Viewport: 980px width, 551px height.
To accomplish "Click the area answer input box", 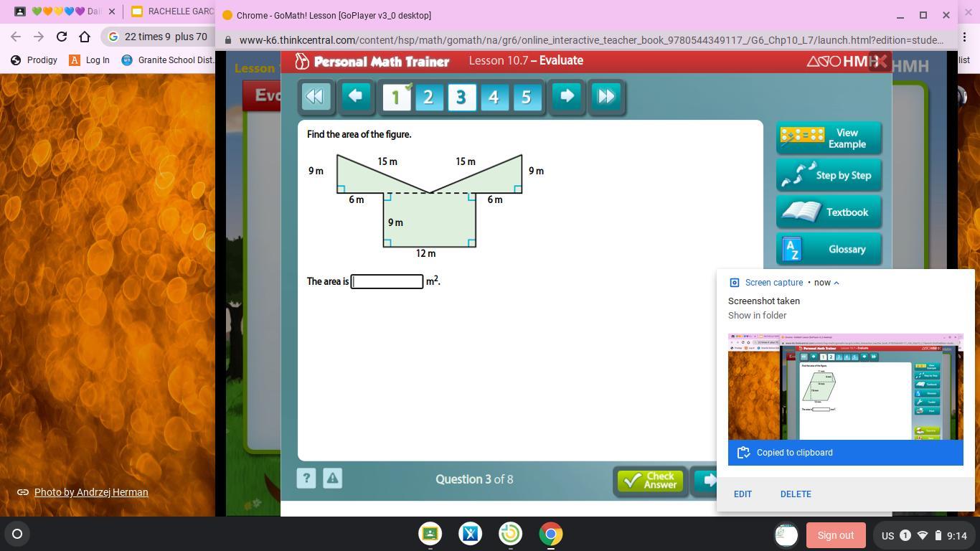I will point(387,281).
